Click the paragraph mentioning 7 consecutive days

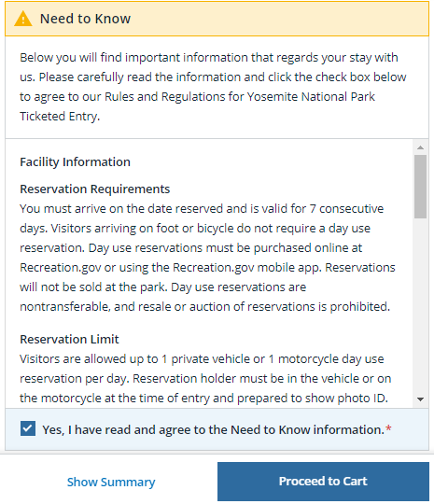point(207,258)
